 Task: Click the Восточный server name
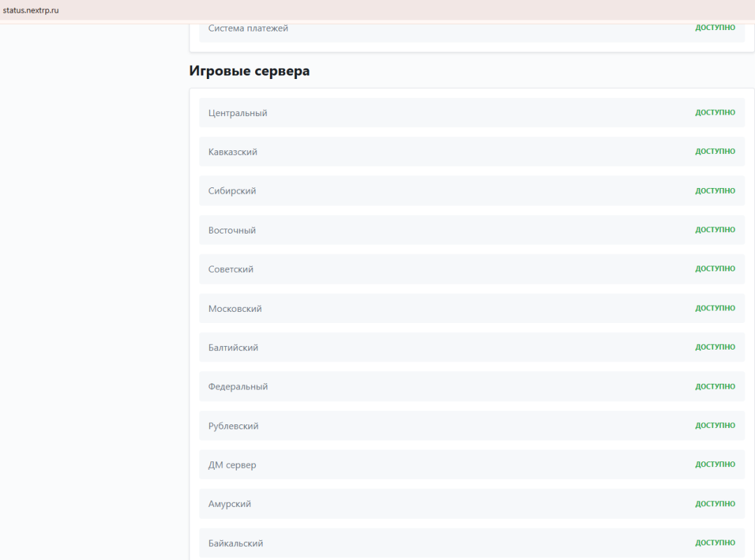pyautogui.click(x=232, y=231)
